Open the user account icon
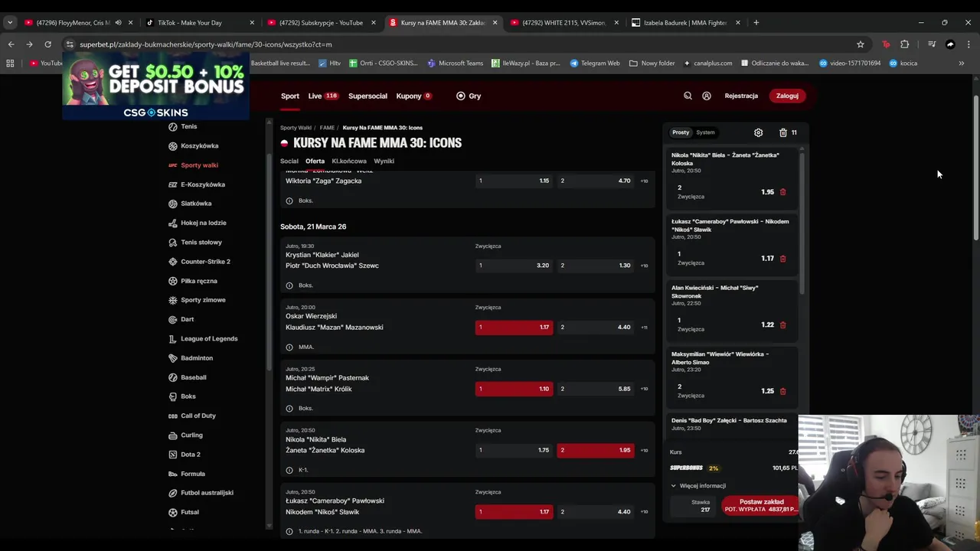Screen dimensions: 980x551 click(x=707, y=96)
